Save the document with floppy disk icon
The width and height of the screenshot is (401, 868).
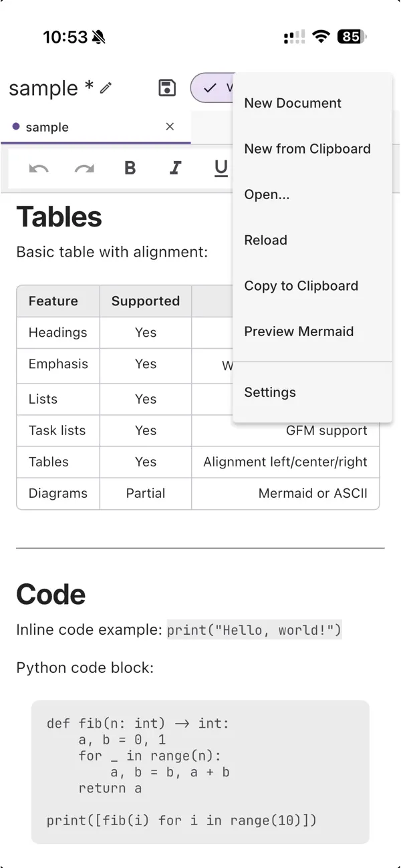[167, 88]
